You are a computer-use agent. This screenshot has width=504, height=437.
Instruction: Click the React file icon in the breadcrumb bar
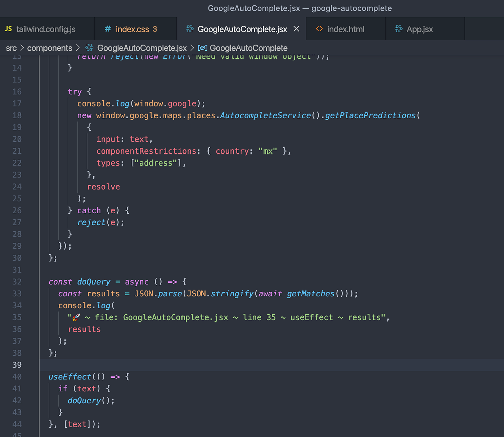coord(89,48)
